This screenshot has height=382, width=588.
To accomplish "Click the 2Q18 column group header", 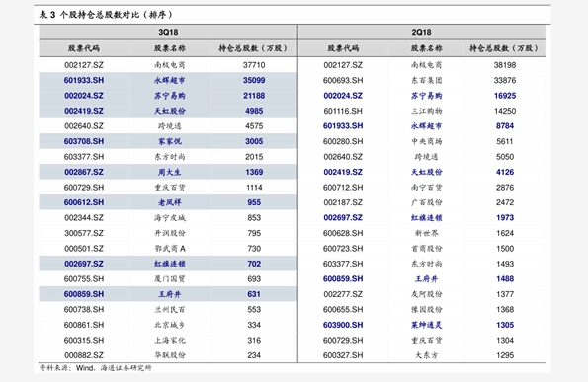I will click(x=422, y=32).
